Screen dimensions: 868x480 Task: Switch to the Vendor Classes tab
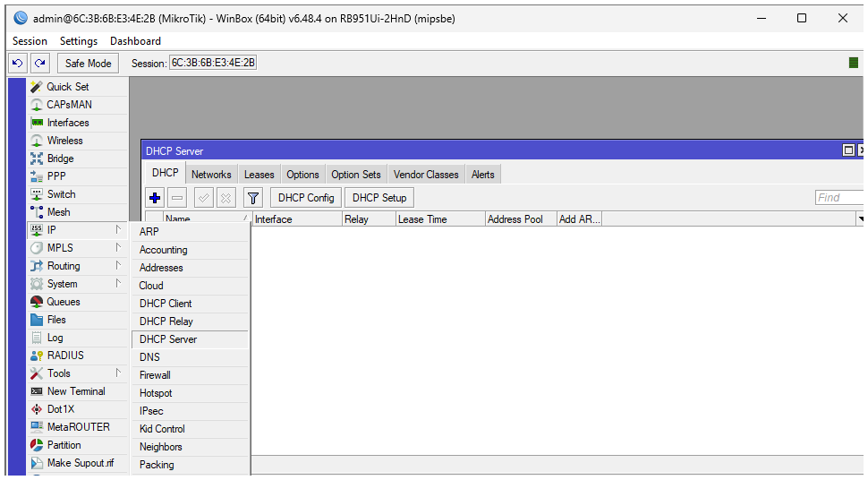(x=426, y=174)
